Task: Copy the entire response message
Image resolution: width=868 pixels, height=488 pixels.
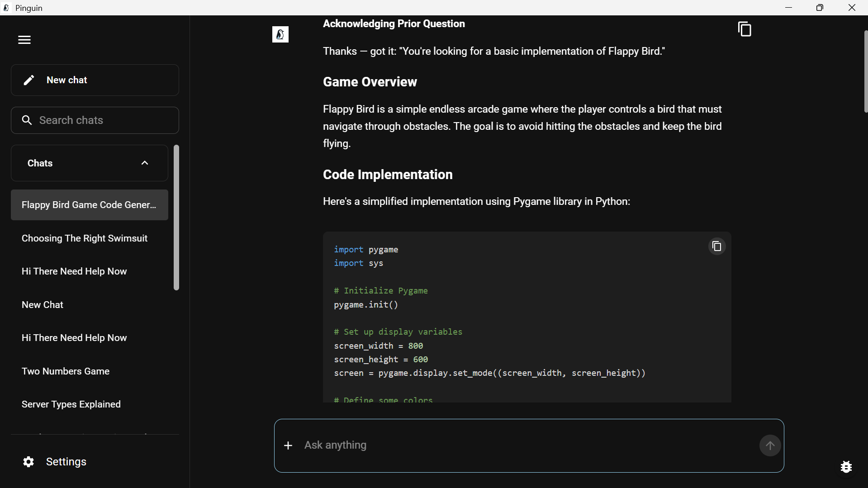Action: 745,29
